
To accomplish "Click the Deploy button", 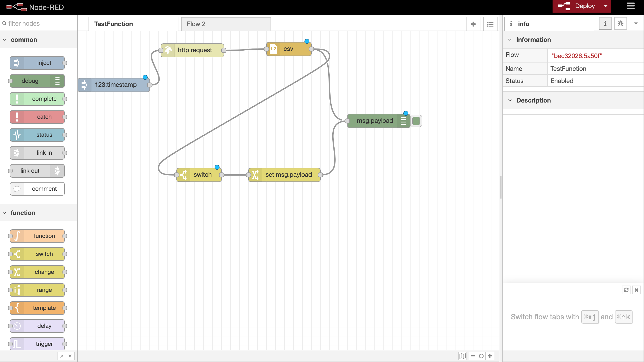I will click(x=577, y=6).
